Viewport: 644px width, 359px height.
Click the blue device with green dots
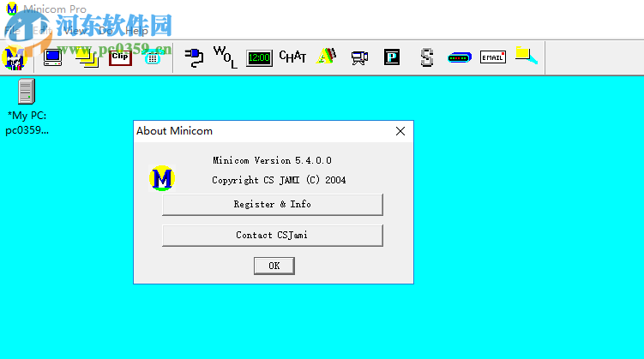pyautogui.click(x=460, y=58)
